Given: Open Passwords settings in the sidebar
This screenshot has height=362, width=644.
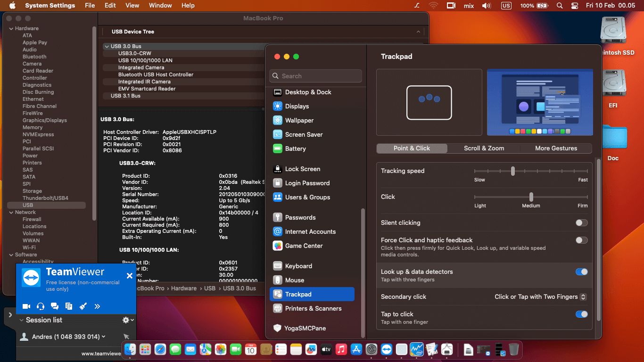Looking at the screenshot, I should coord(299,217).
